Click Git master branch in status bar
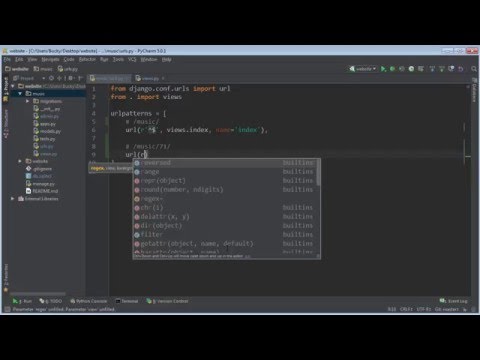The image size is (480, 360). [x=447, y=309]
